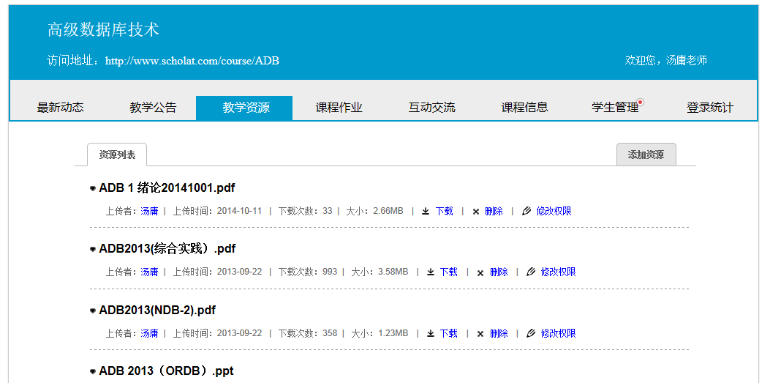The width and height of the screenshot is (770, 383).
Task: Click pencil permission icon for ADB2013(NDB-2).pdf
Action: point(530,333)
